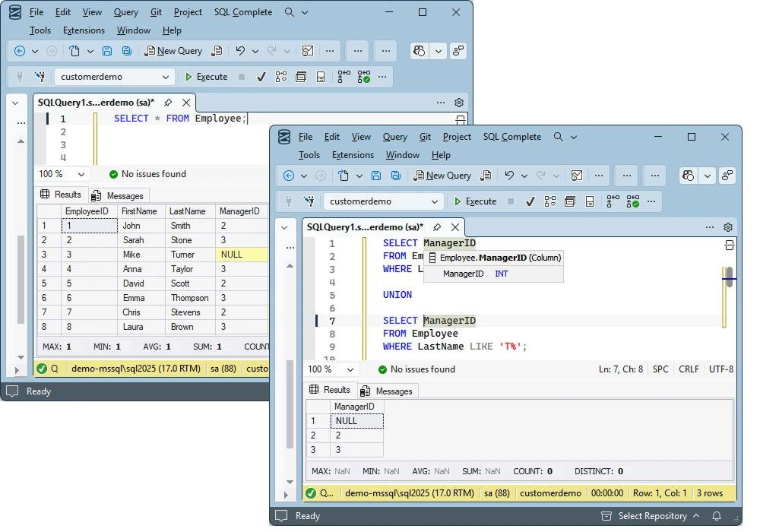Open the Git menu in the front window
The height and width of the screenshot is (532, 760).
click(425, 137)
